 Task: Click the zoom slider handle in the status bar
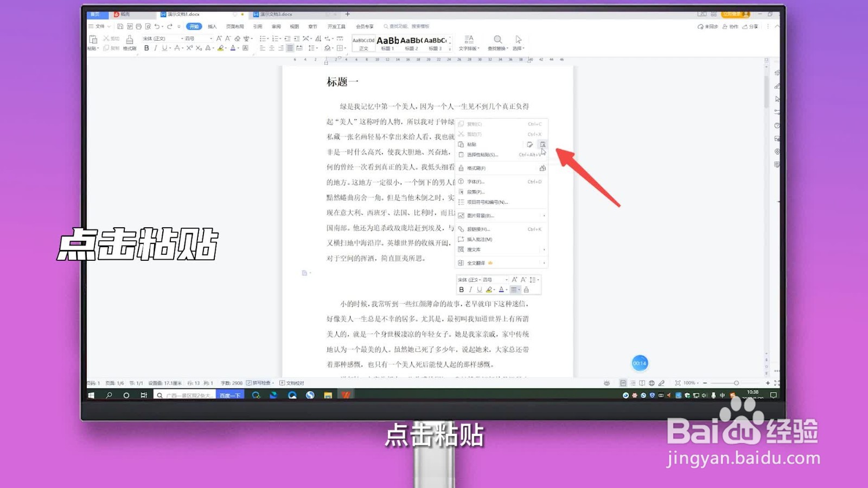736,383
